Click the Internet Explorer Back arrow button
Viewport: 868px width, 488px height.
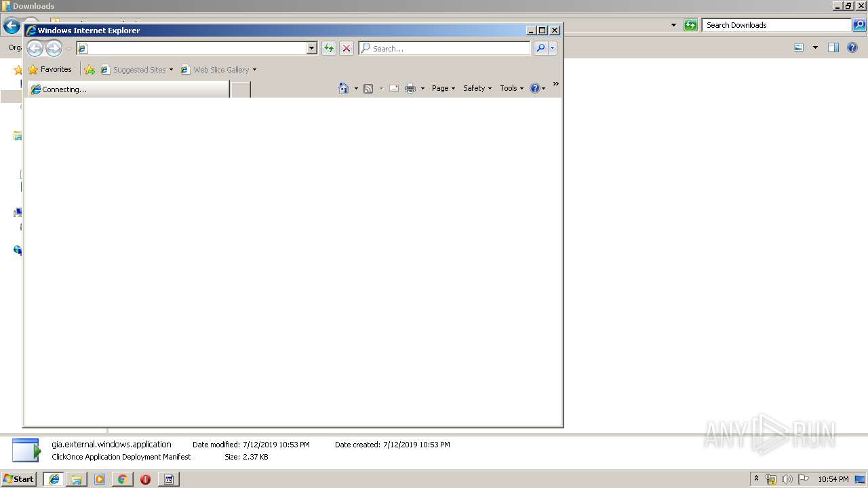point(35,48)
